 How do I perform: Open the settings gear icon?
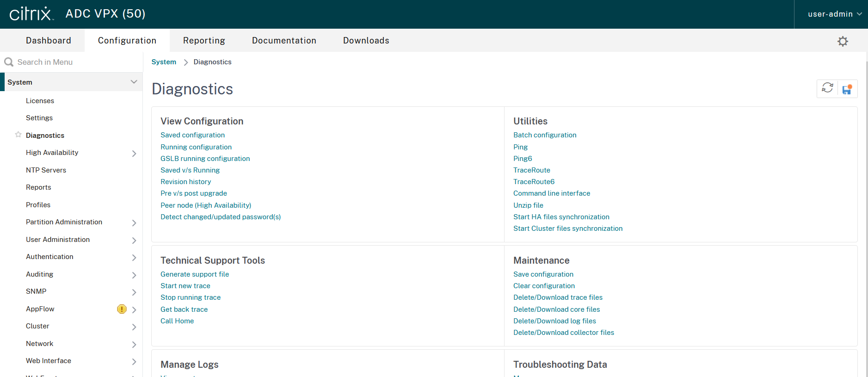coord(843,41)
